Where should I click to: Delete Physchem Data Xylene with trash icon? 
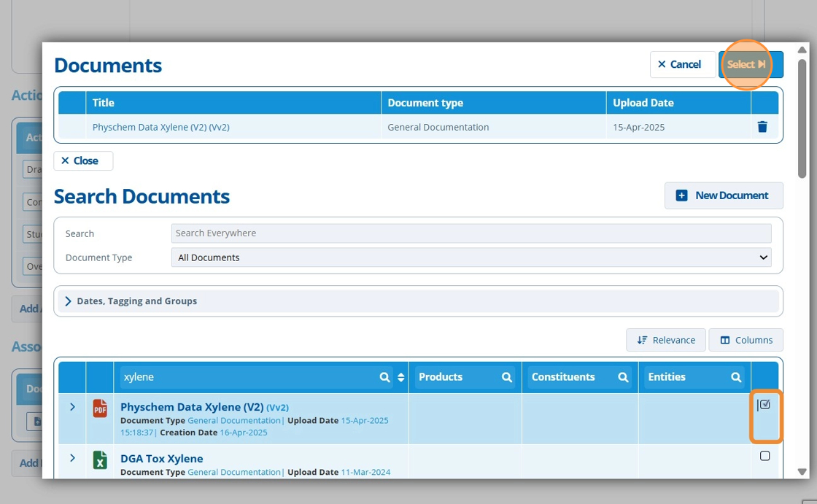click(x=762, y=127)
